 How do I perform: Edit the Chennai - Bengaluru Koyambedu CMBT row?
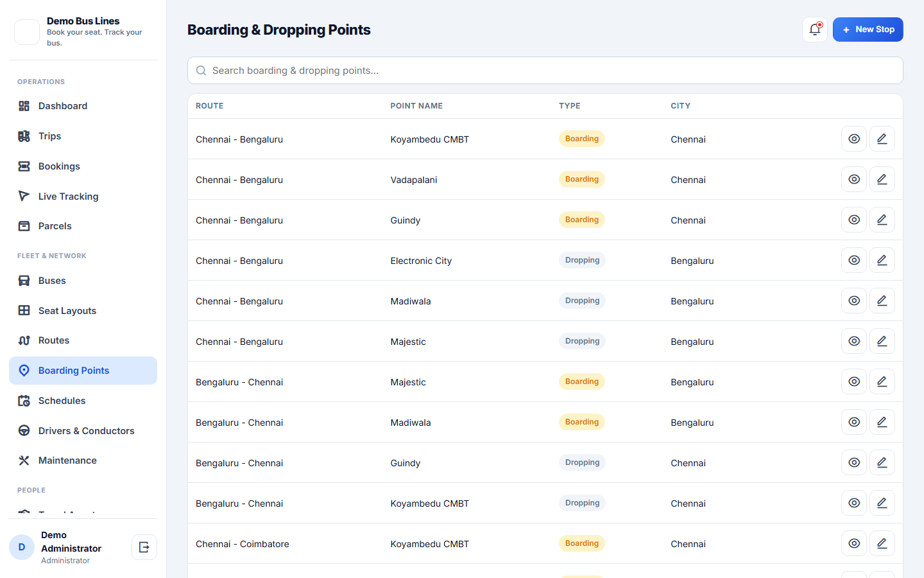(x=882, y=139)
